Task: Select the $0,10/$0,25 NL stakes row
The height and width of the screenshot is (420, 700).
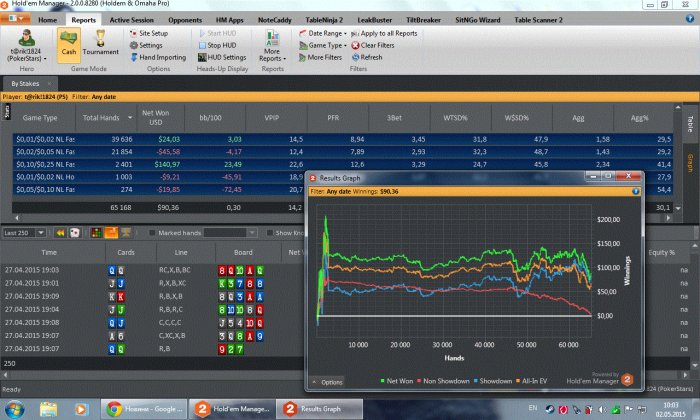Action: 343,164
